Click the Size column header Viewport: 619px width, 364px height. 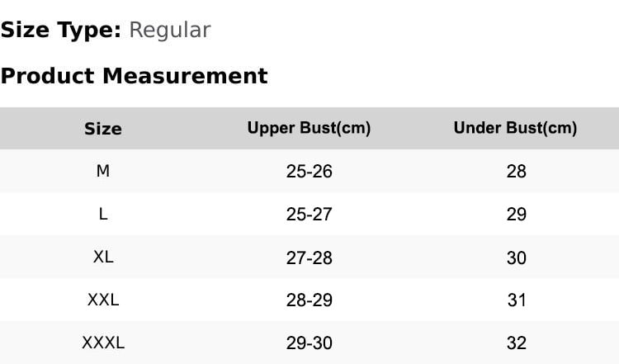[x=103, y=129]
